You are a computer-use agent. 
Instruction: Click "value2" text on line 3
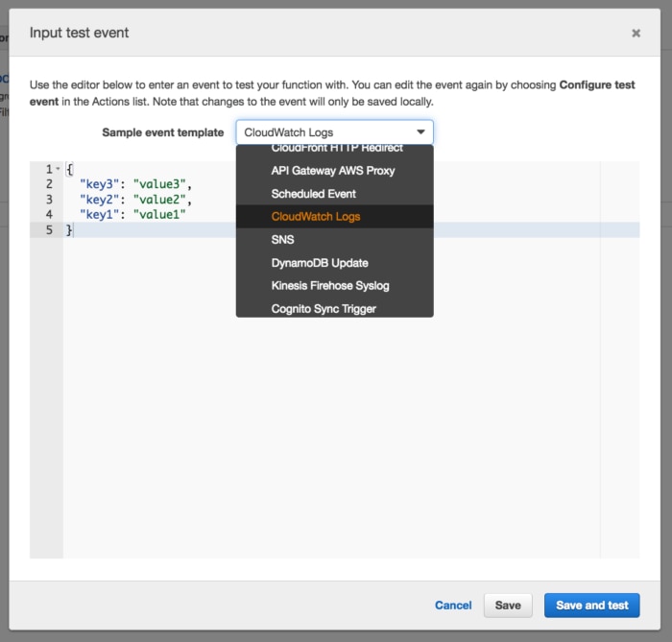(x=162, y=200)
